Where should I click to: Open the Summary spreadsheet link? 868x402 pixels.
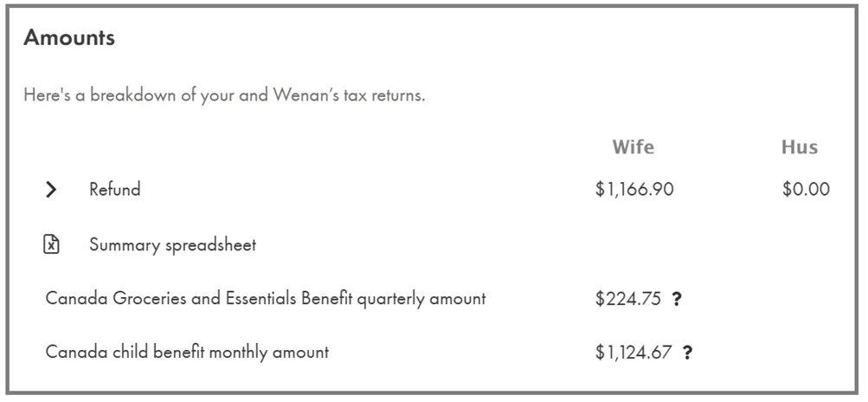point(172,245)
